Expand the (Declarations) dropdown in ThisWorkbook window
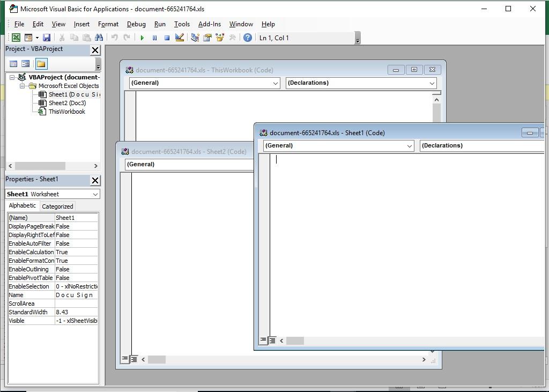549x392 pixels. click(x=432, y=83)
